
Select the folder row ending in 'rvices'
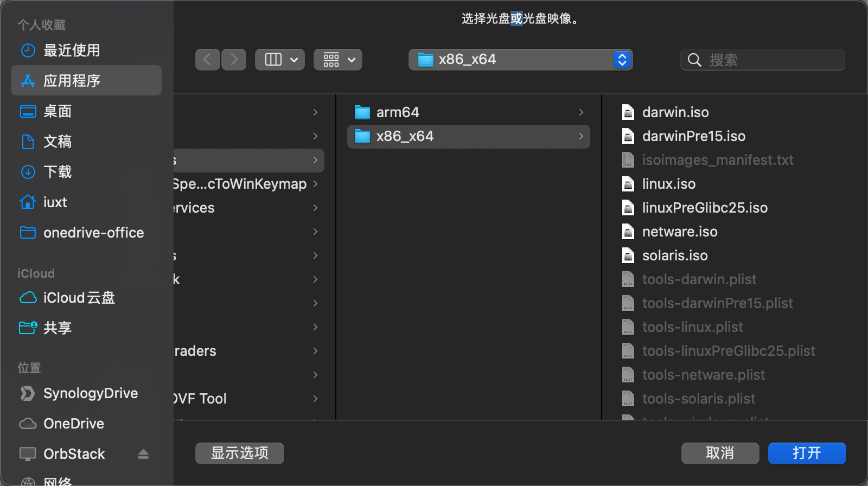click(249, 208)
